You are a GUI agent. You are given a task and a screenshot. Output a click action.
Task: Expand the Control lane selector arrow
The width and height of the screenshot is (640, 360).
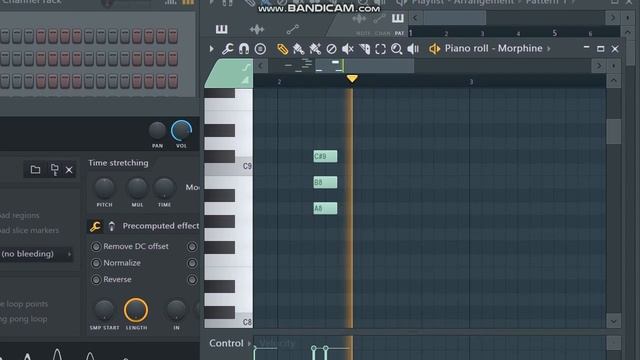pyautogui.click(x=249, y=344)
